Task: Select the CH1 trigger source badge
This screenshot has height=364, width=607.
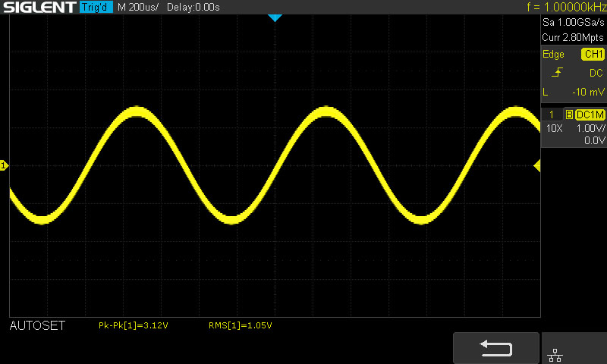Action: tap(593, 54)
